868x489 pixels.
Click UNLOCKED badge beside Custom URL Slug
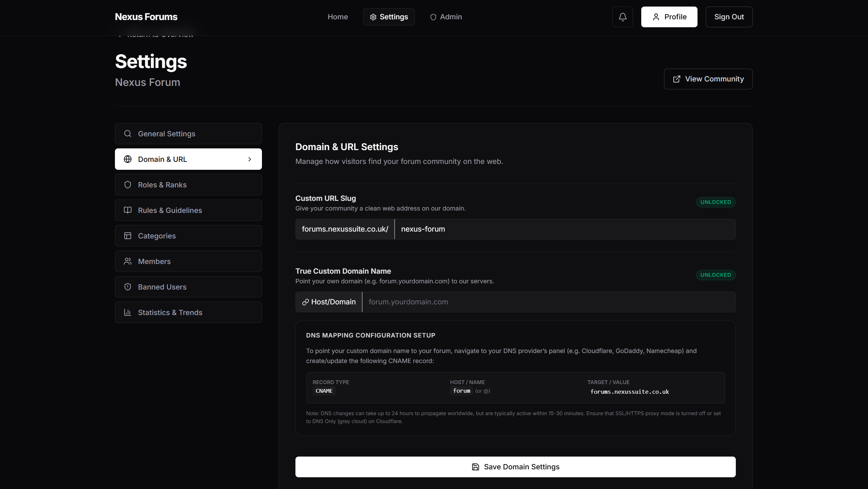pos(715,202)
